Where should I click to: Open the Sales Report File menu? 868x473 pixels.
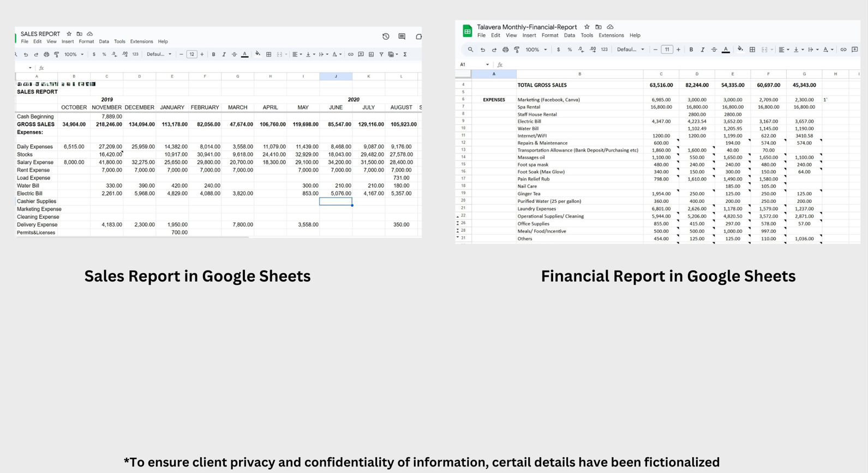tap(25, 41)
